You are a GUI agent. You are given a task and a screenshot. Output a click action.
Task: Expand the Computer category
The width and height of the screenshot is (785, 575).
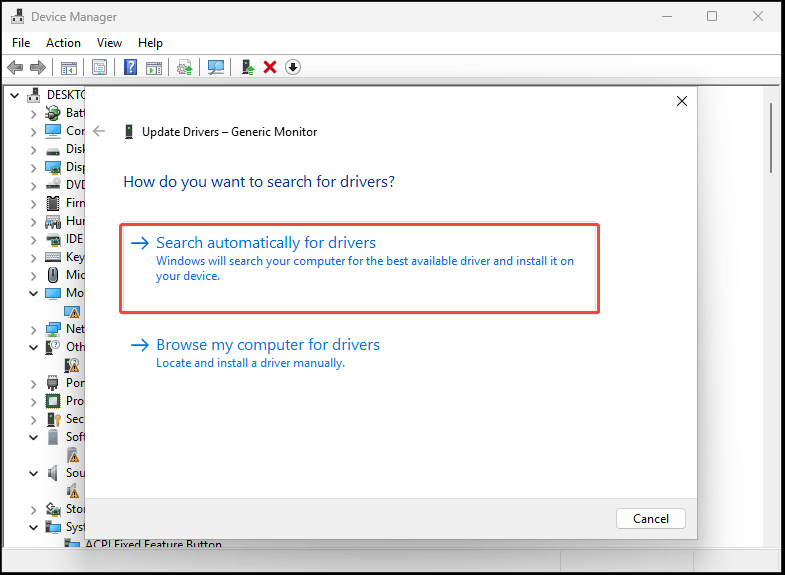click(33, 132)
